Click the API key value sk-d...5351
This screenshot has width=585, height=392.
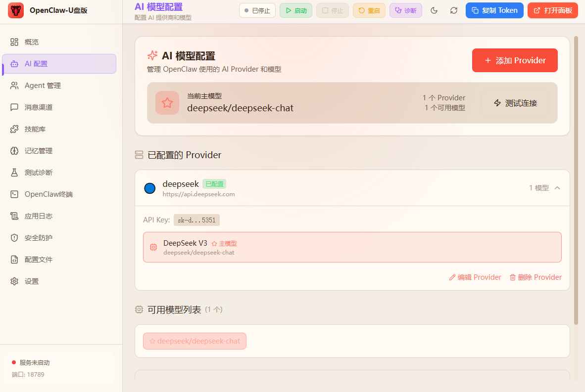click(x=196, y=220)
